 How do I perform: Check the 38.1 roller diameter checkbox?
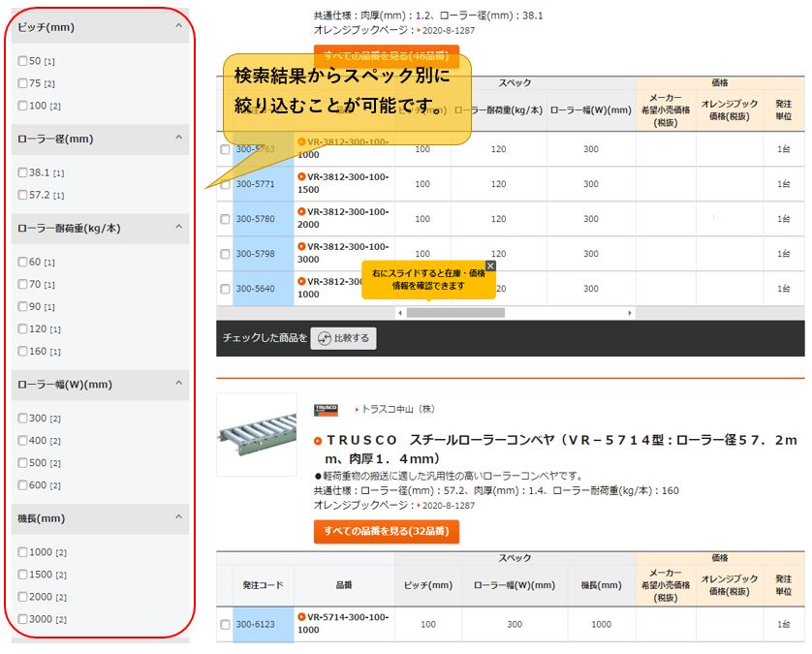[x=22, y=172]
